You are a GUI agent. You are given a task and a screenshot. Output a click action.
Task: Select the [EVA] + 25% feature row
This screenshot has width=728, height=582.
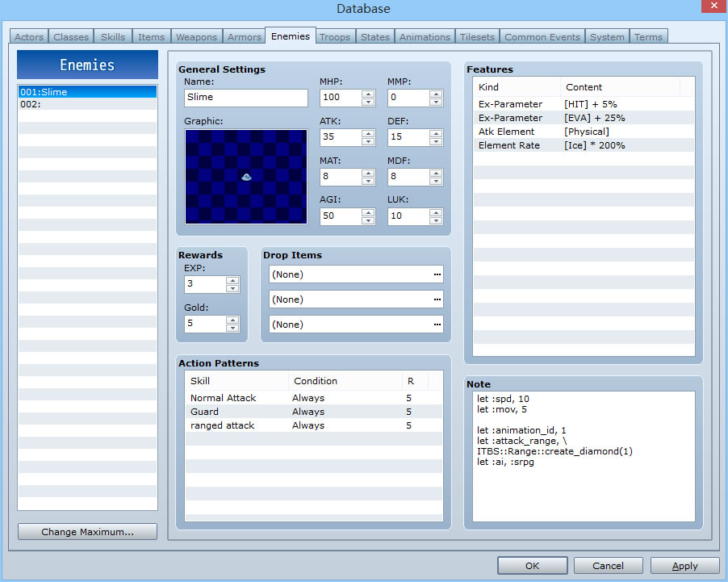[x=584, y=118]
